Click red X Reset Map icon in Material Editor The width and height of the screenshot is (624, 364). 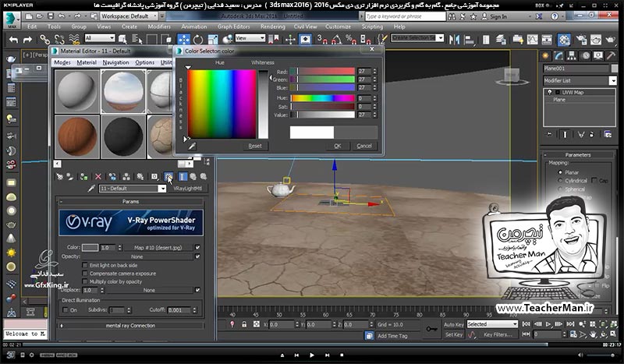98,177
